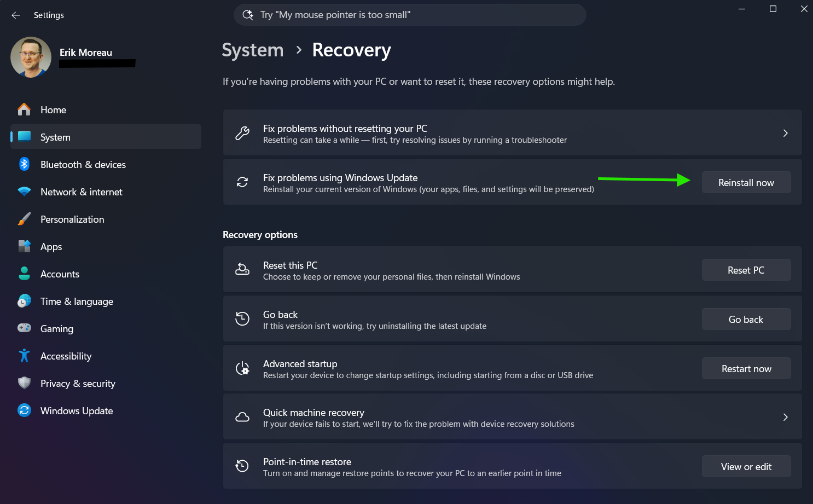813x504 pixels.
Task: Click the history clock icon beside Go back
Action: click(x=242, y=318)
